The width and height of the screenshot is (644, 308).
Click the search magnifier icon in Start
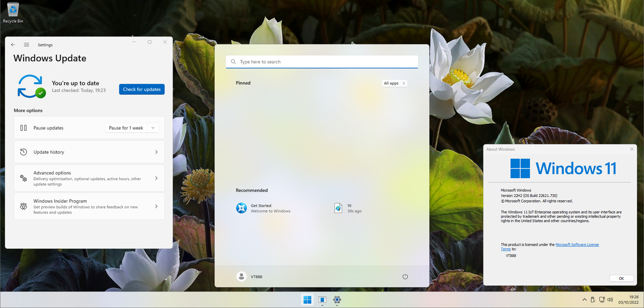(233, 62)
